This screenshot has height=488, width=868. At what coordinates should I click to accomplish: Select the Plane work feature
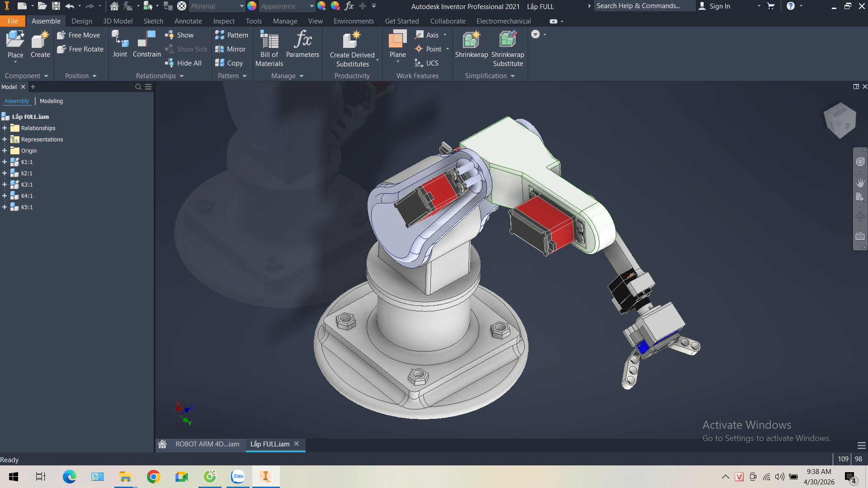pyautogui.click(x=397, y=44)
